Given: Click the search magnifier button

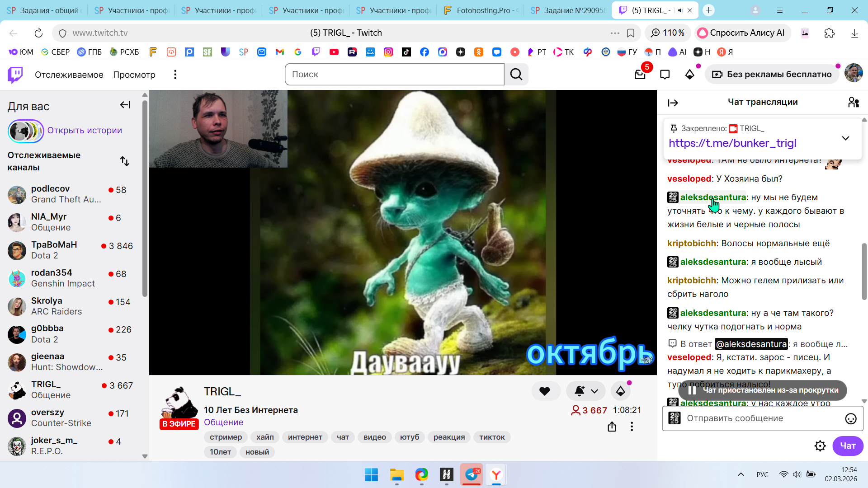Looking at the screenshot, I should point(516,75).
